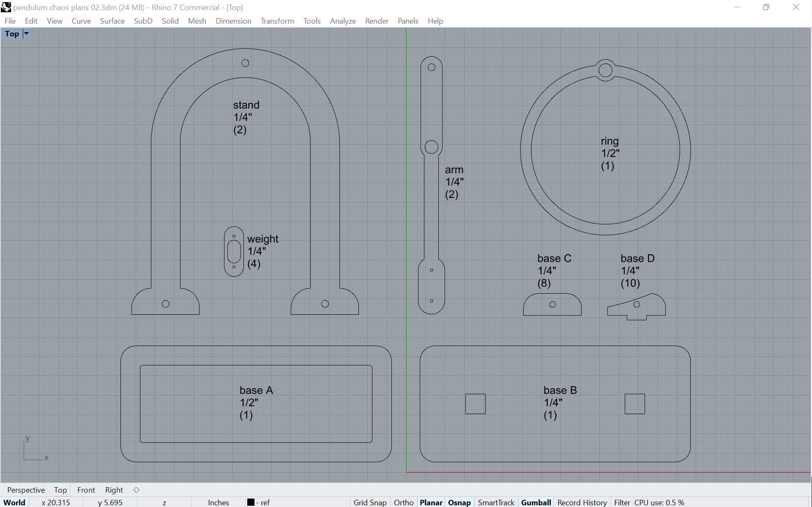Enable Ortho mode

[403, 502]
